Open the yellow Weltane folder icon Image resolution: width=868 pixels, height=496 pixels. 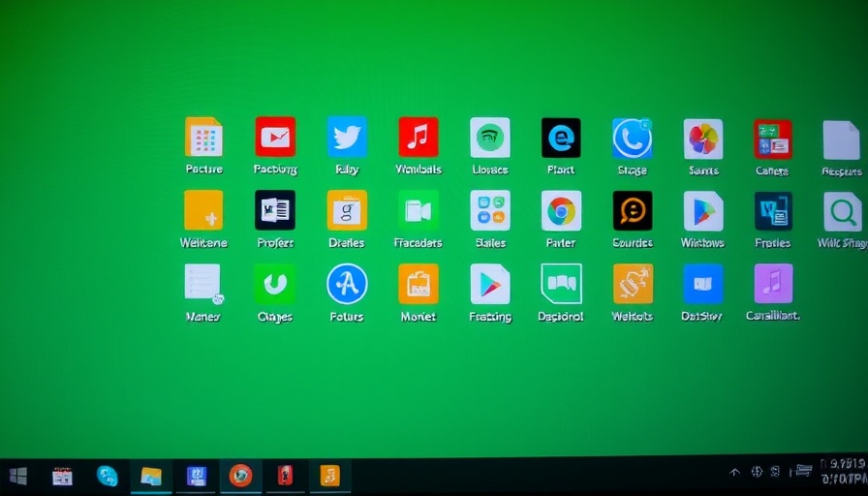point(203,210)
